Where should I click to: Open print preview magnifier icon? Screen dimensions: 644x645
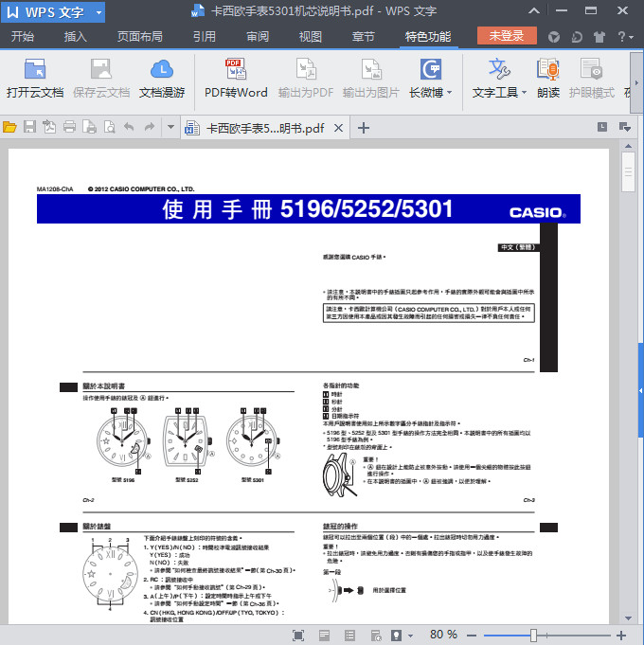coord(110,127)
